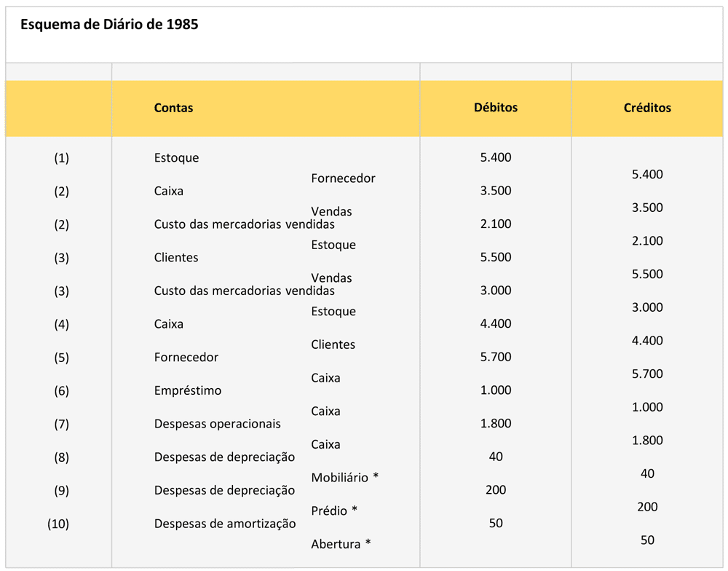Select the Despesas operacionais account
Viewport: 728px width, 571px height.
pyautogui.click(x=217, y=424)
